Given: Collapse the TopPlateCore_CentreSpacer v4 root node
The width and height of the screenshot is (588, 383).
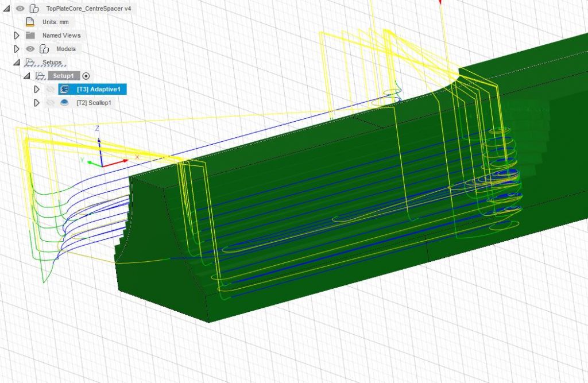Looking at the screenshot, I should pos(7,8).
